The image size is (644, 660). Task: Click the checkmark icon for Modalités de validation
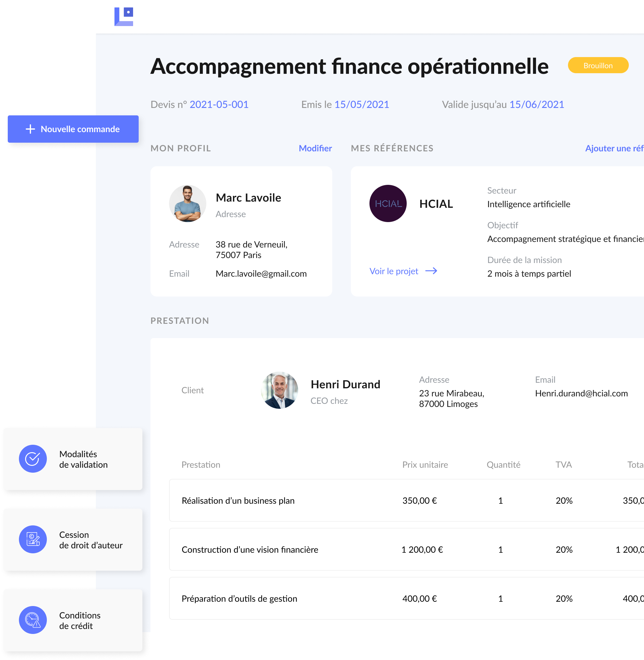pos(33,459)
